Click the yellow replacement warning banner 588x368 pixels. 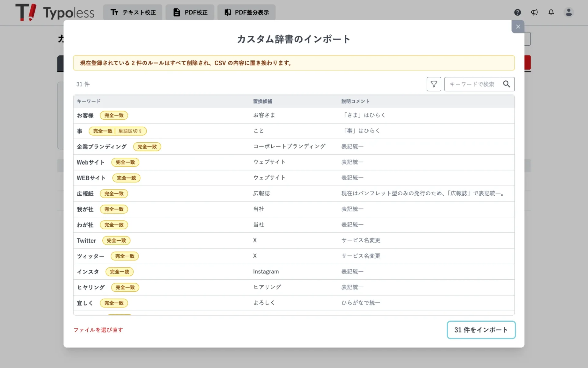[x=294, y=63]
